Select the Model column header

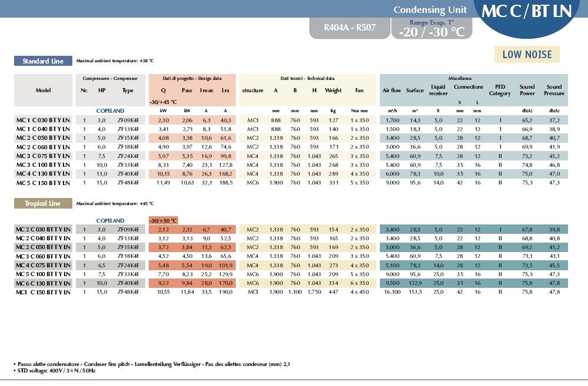(x=43, y=90)
